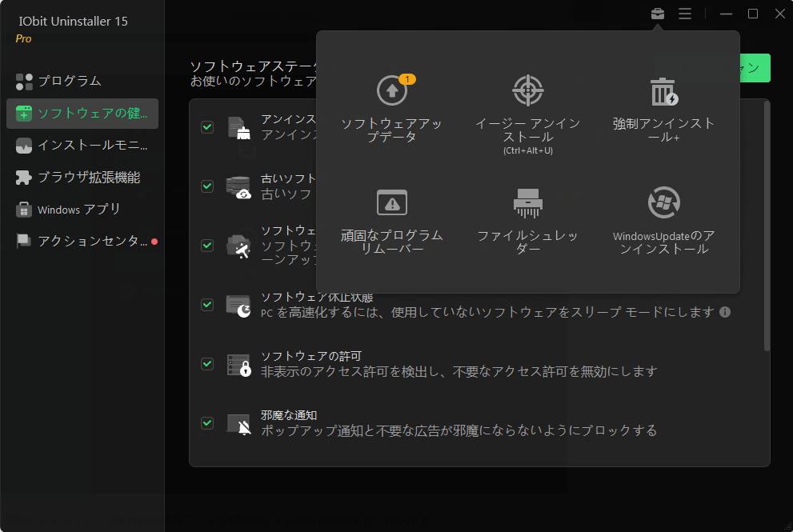Click the hidden access permission description

pos(459,372)
